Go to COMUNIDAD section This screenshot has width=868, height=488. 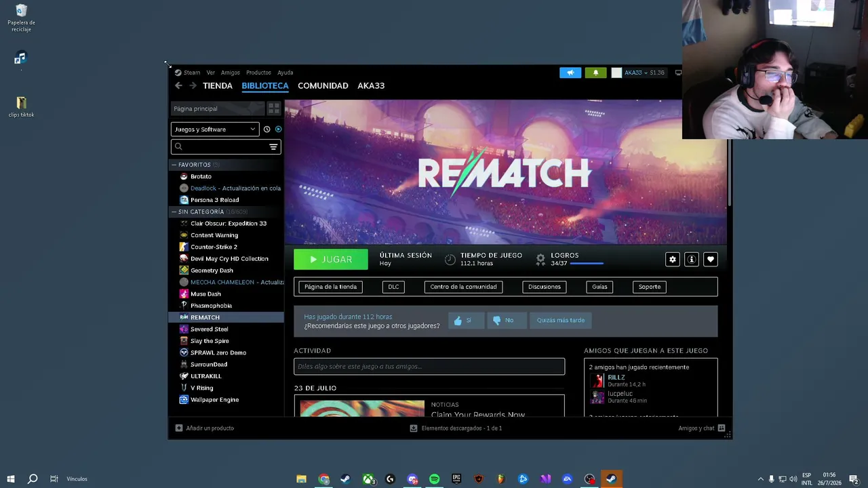tap(323, 85)
